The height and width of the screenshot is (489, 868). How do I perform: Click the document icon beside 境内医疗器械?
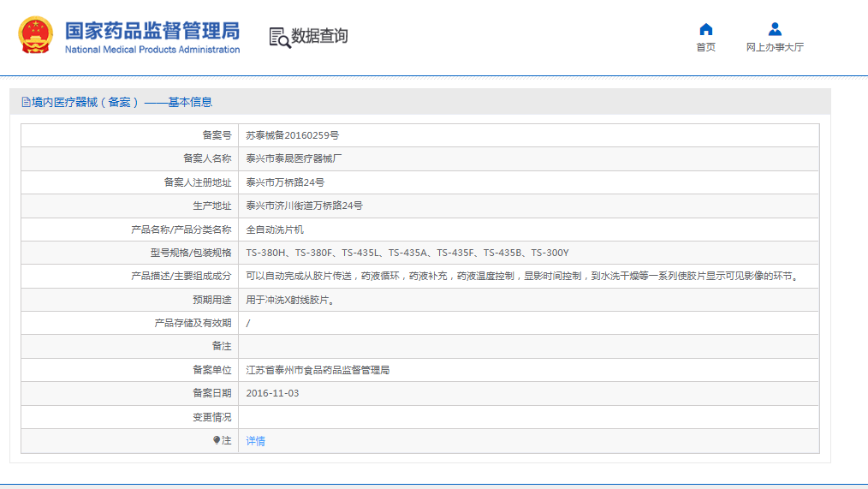[26, 102]
